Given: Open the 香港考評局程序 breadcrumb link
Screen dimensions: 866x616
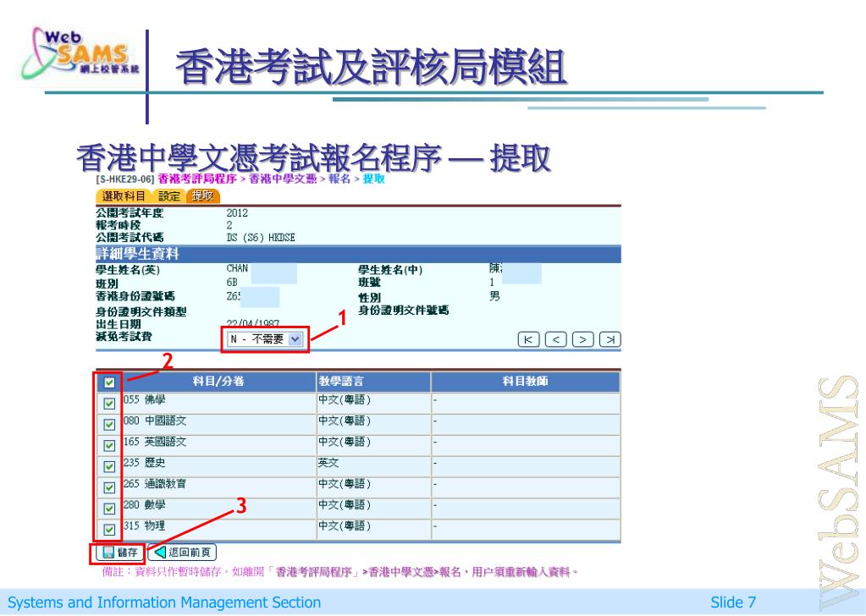Looking at the screenshot, I should [197, 179].
